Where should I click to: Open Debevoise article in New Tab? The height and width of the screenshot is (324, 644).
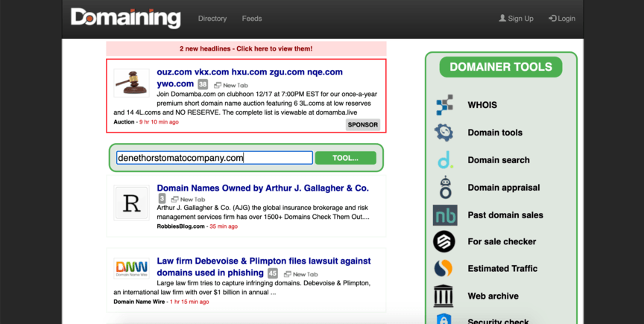pyautogui.click(x=301, y=274)
